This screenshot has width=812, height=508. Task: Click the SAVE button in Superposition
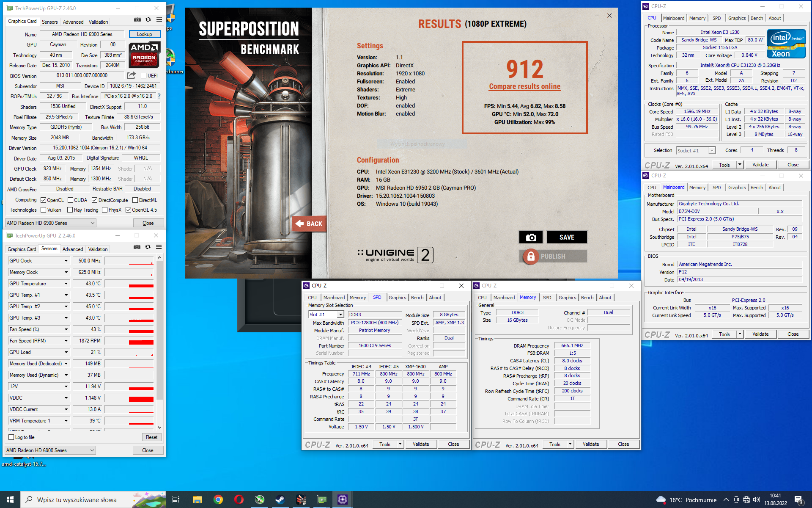click(x=567, y=237)
